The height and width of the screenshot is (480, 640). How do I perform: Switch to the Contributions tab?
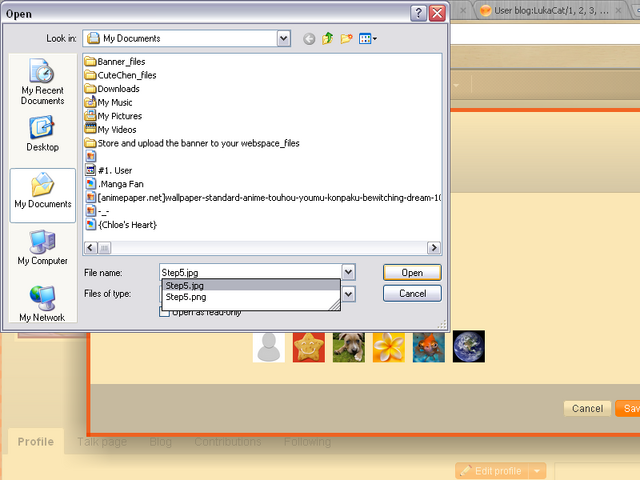228,442
